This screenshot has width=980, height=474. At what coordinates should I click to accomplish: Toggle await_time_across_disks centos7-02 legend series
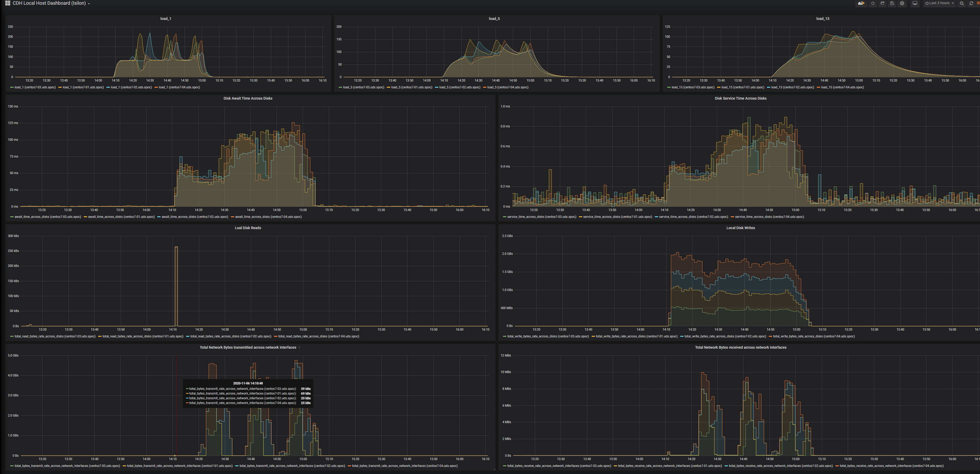194,217
